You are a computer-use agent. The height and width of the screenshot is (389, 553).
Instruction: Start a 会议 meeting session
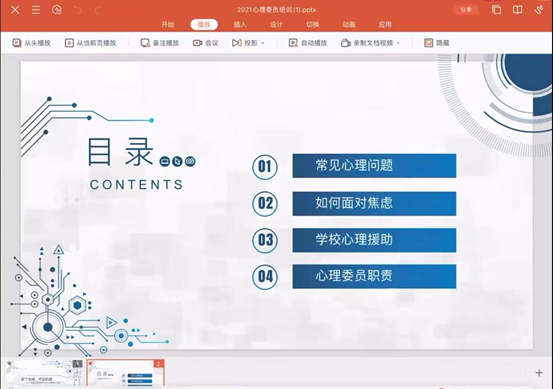click(x=206, y=43)
